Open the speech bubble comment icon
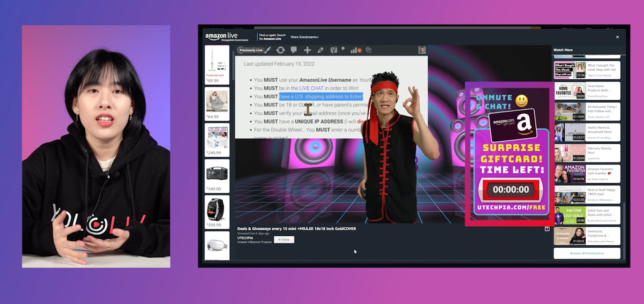 click(294, 50)
